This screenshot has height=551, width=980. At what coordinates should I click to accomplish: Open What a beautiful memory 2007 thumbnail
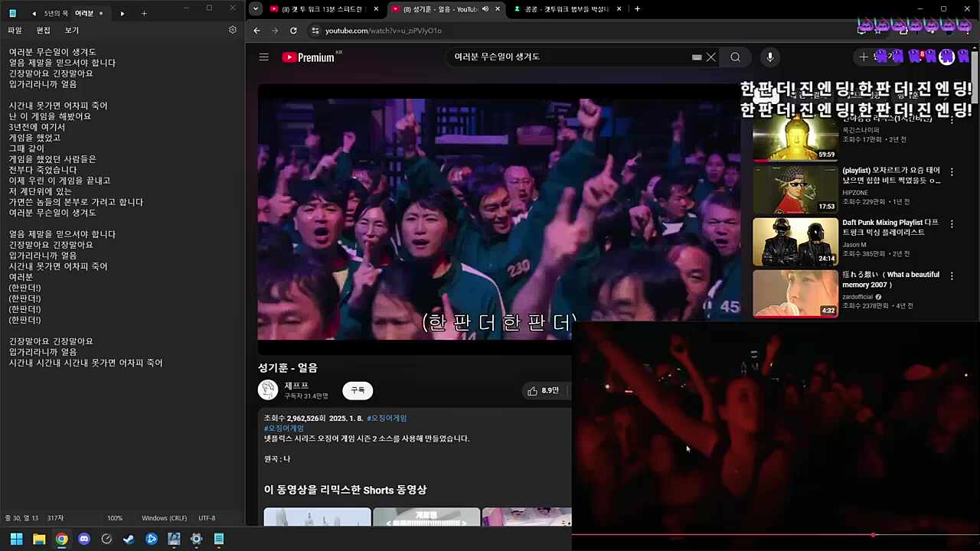pyautogui.click(x=795, y=293)
